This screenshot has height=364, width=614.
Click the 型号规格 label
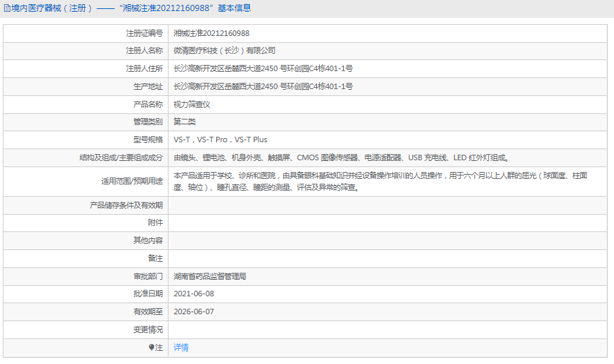tap(148, 140)
